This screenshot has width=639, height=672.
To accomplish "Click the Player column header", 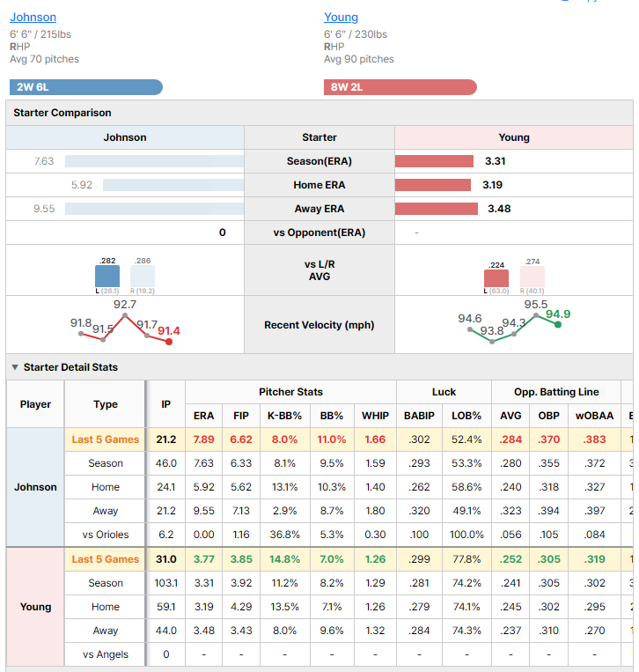I will click(35, 404).
